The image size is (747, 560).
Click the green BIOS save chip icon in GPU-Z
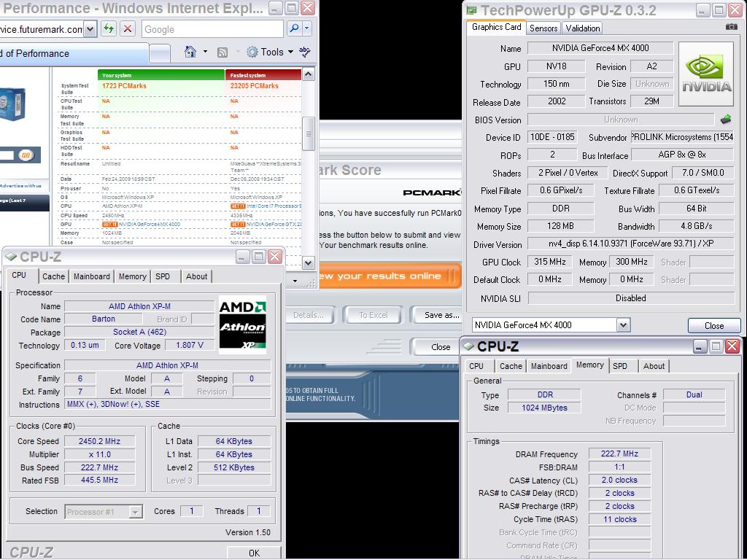726,119
